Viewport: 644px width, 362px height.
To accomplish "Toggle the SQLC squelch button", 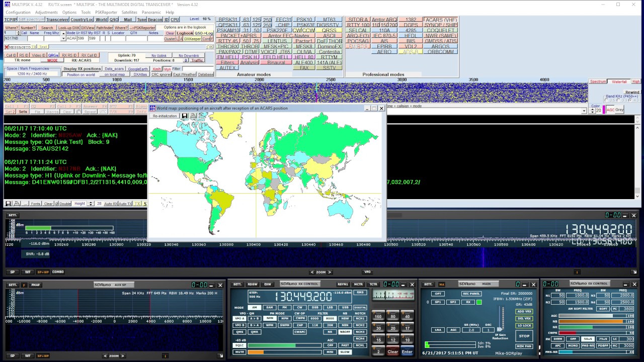I will pos(239,345).
